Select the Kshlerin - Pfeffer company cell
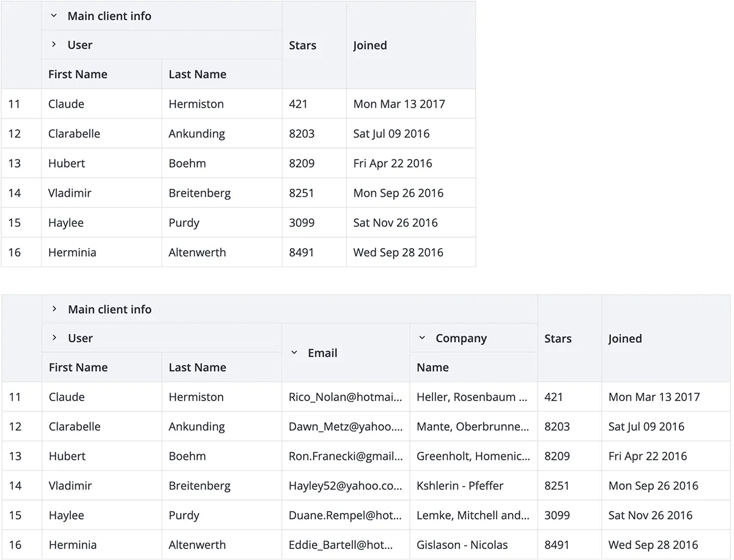The height and width of the screenshot is (560, 734). click(x=460, y=486)
